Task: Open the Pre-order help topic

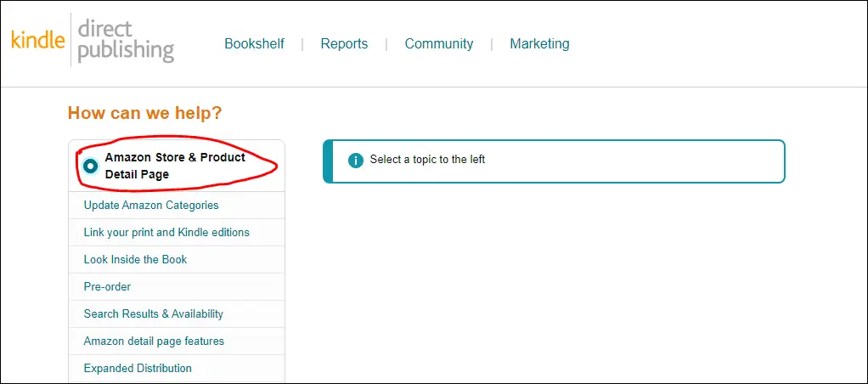Action: 177,286
